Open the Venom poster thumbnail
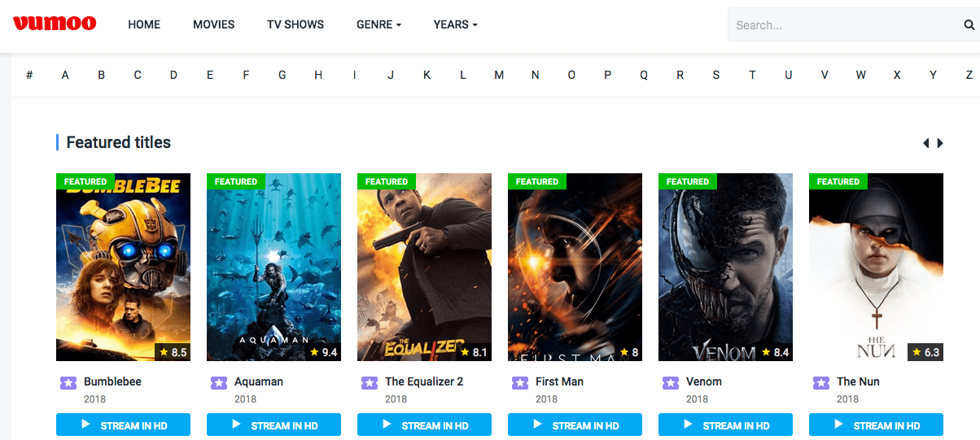Viewport: 980px width, 440px height. pos(725,267)
